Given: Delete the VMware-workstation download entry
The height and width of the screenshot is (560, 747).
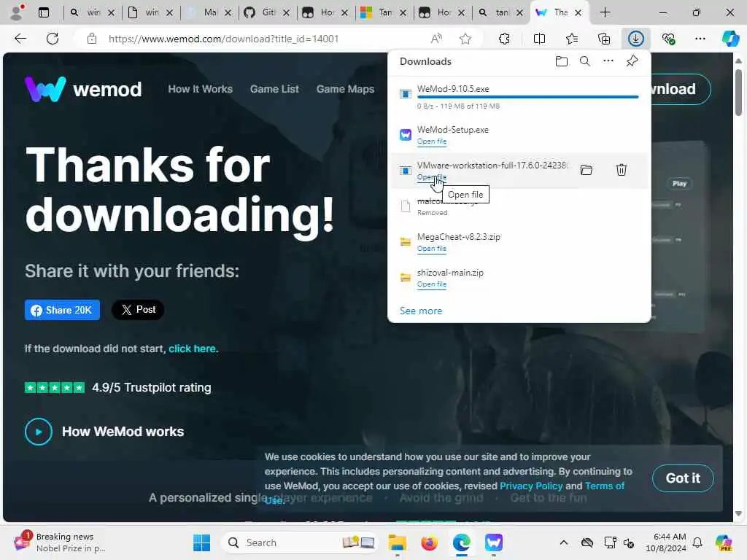Looking at the screenshot, I should pyautogui.click(x=622, y=169).
